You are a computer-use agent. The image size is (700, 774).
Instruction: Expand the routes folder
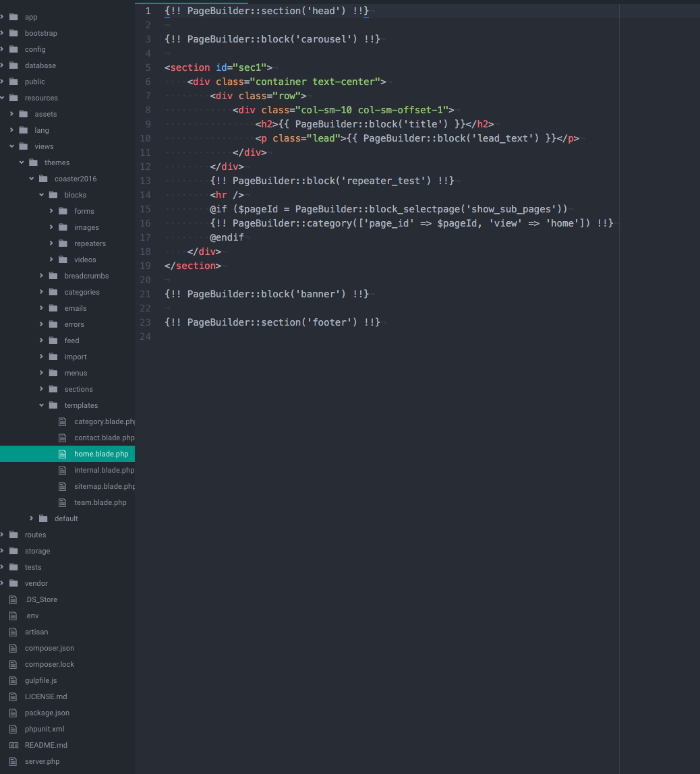[x=3, y=535]
